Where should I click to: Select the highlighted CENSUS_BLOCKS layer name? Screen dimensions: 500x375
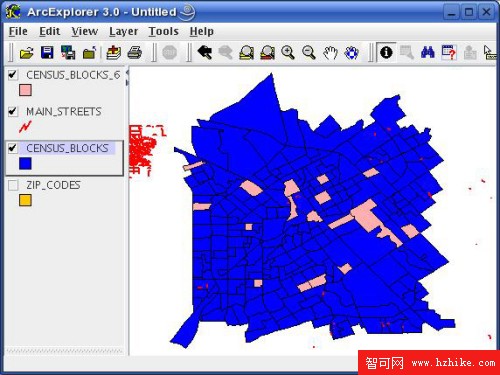pyautogui.click(x=67, y=148)
